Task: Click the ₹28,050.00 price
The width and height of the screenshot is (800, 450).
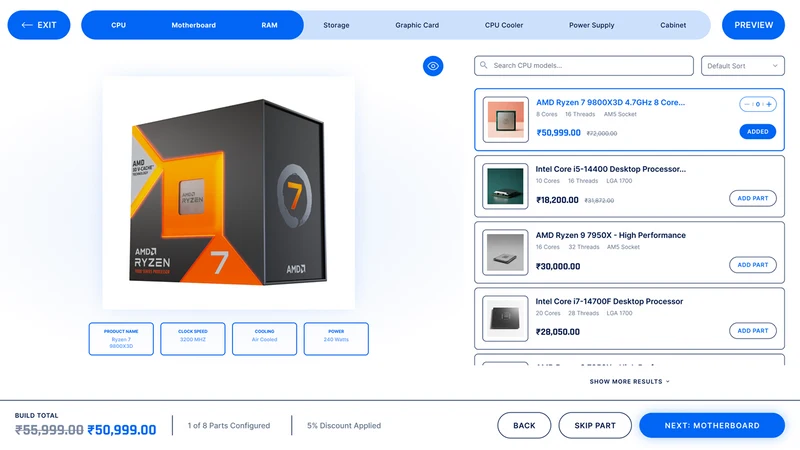Action: click(558, 332)
